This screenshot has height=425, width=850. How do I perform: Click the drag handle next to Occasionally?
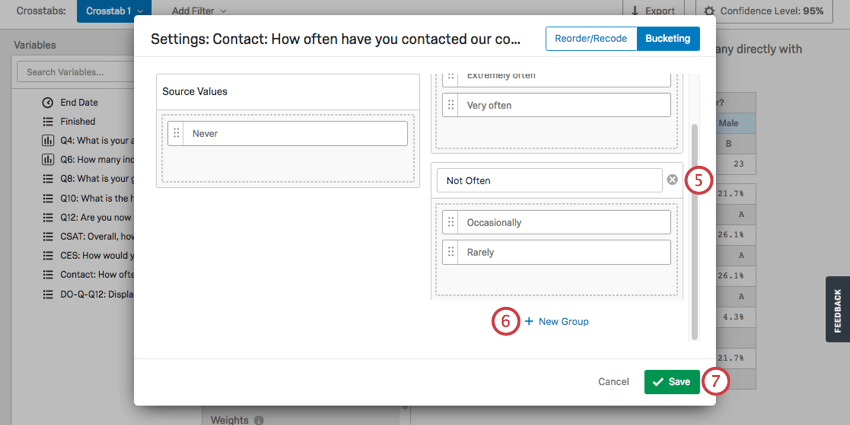click(450, 222)
